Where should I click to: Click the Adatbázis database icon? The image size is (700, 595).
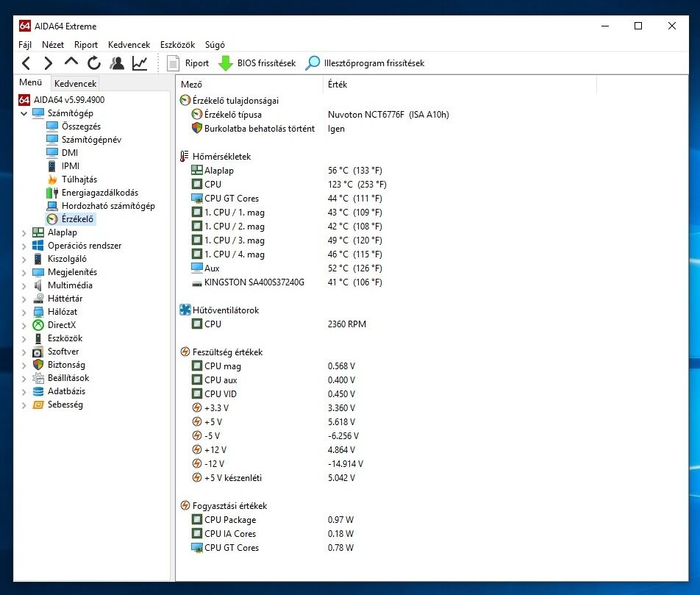pyautogui.click(x=38, y=392)
